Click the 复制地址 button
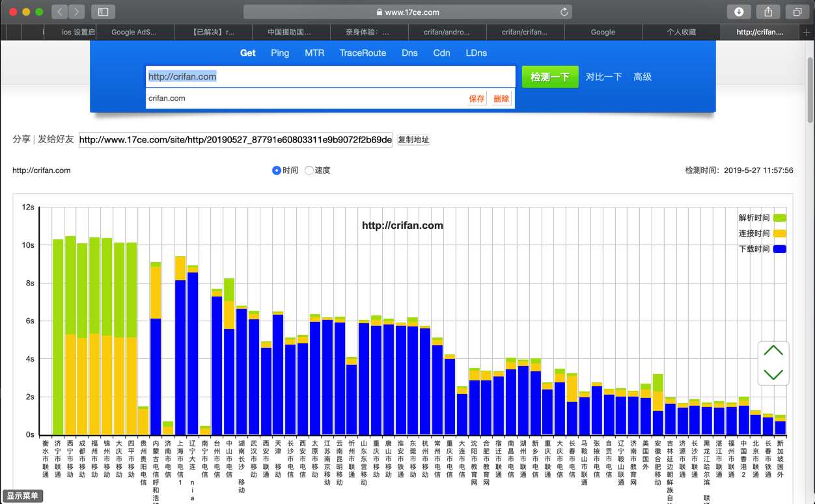 (413, 140)
